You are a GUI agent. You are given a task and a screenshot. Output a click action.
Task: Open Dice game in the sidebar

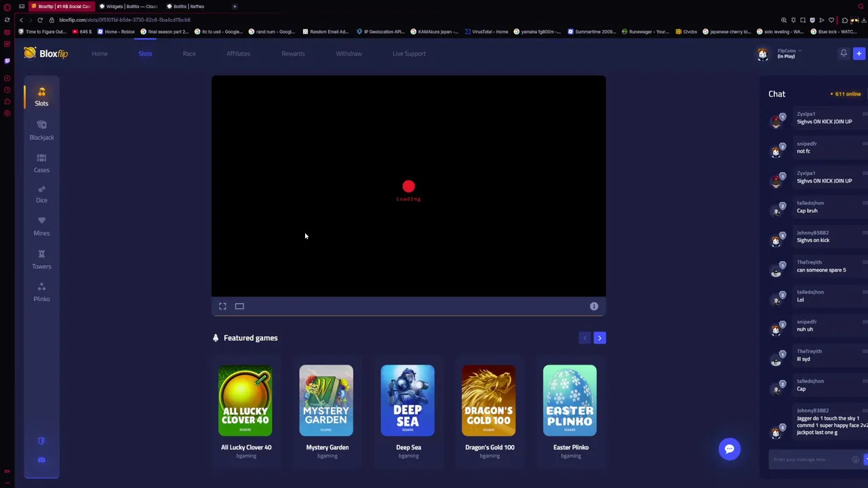point(41,194)
